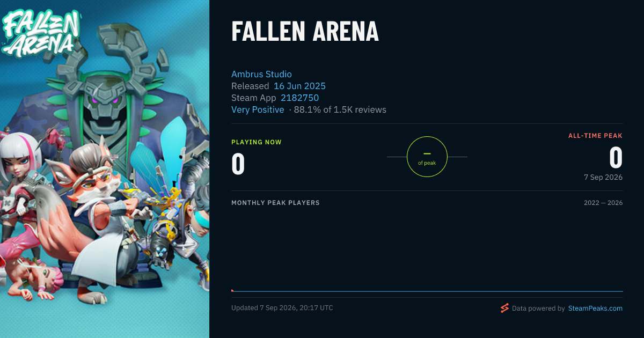Click the 16 Jun 2025 release date
Screen dimensions: 644x338
coord(299,86)
